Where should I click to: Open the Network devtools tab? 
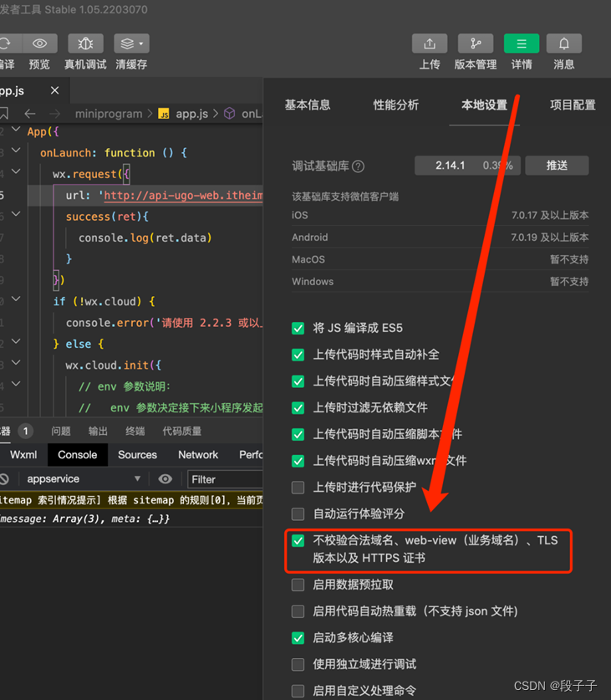198,455
